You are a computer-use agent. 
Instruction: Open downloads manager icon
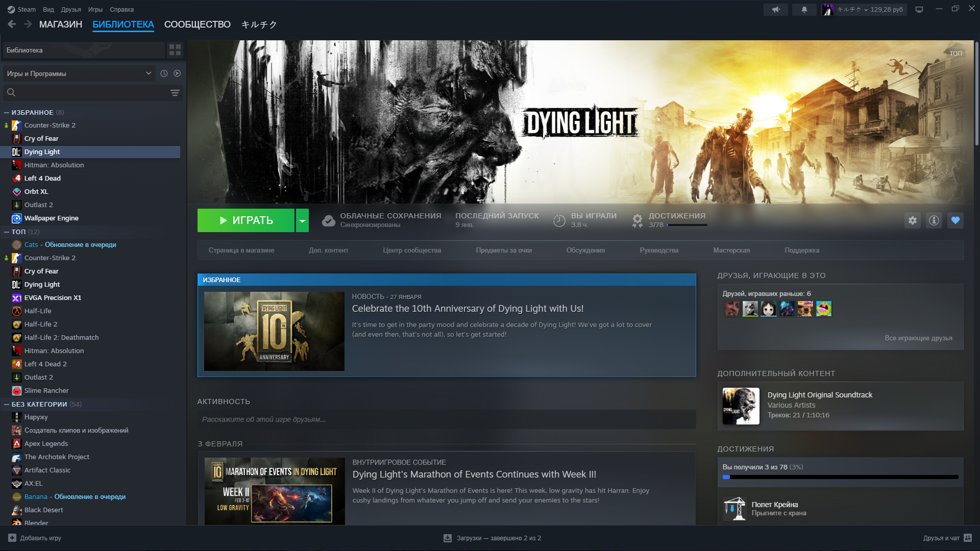tap(448, 538)
